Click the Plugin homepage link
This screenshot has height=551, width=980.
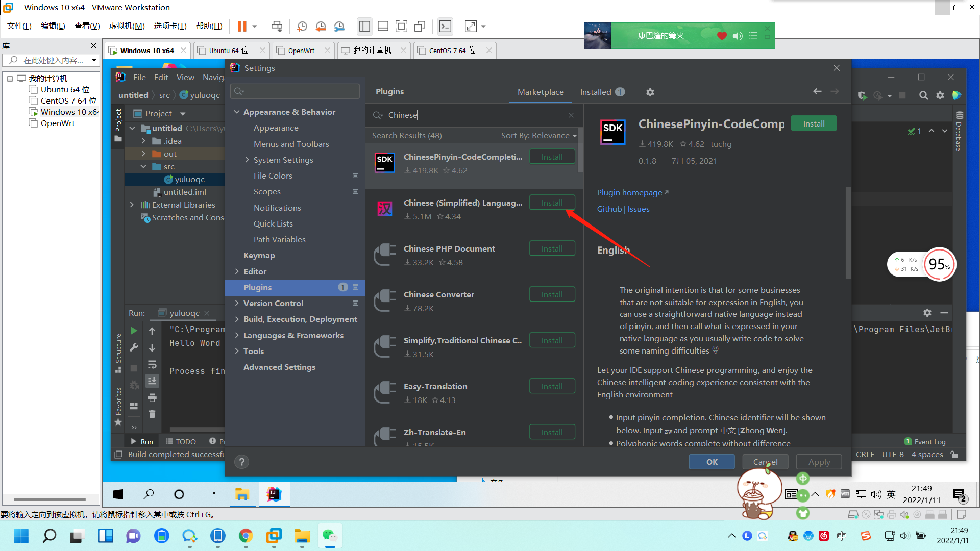[629, 192]
